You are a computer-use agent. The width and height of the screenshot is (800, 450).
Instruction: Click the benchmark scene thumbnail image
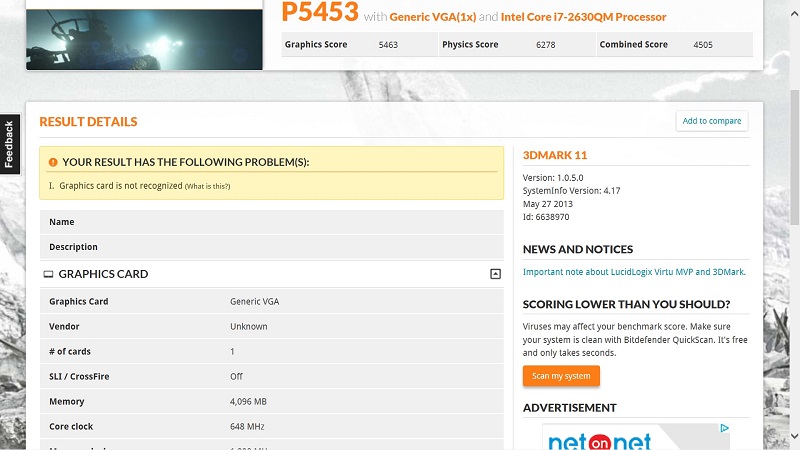pyautogui.click(x=144, y=39)
